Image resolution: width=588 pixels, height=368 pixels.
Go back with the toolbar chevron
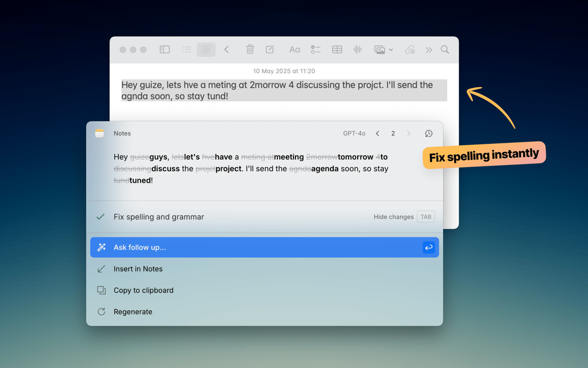(x=227, y=50)
